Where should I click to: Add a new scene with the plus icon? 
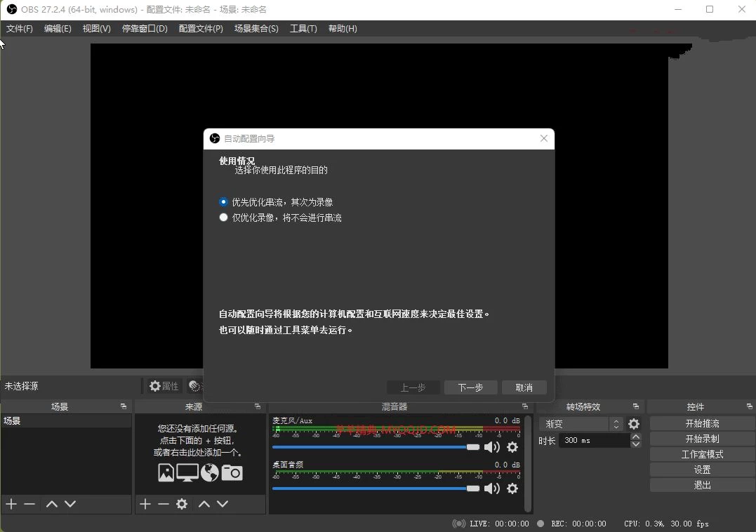(10, 504)
